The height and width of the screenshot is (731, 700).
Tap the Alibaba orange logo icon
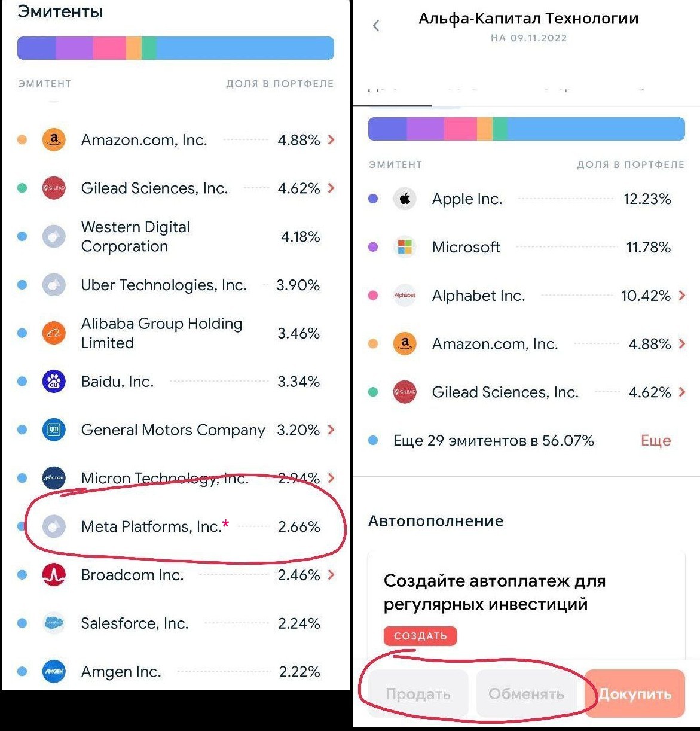coord(54,333)
